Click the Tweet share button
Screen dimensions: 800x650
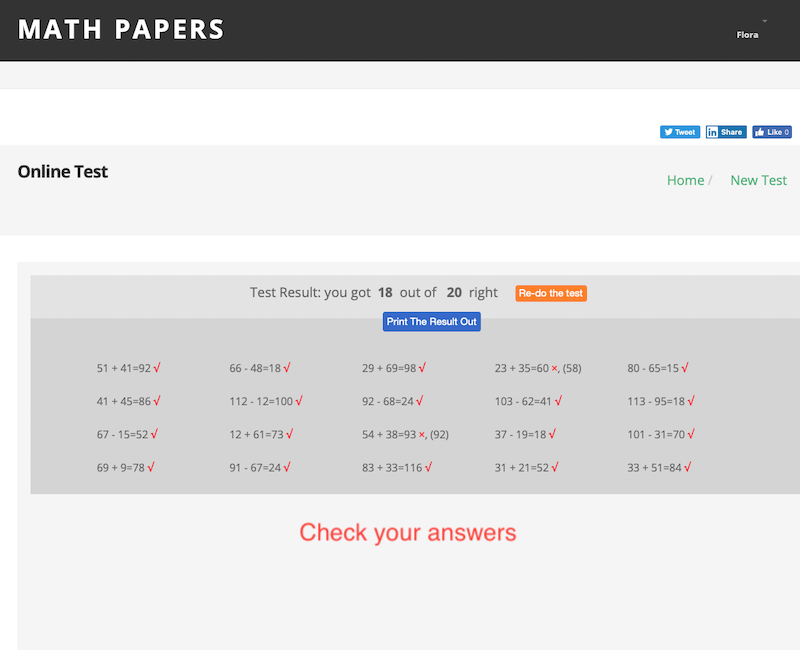679,132
